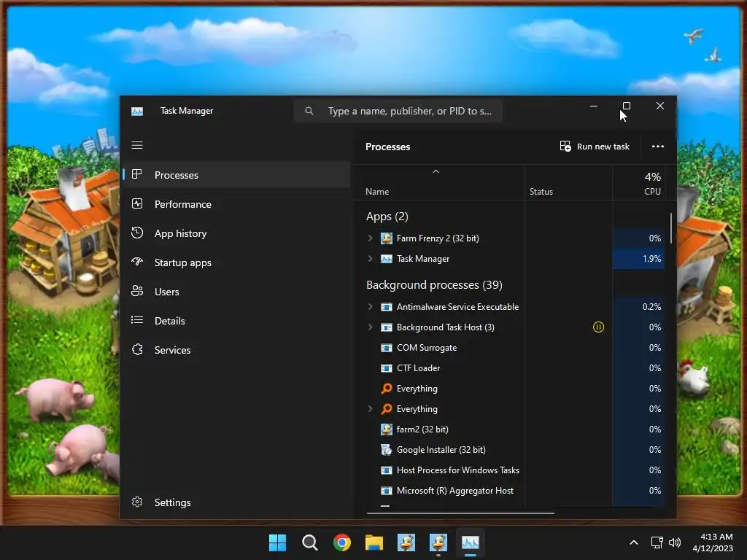Click the hamburger navigation menu icon

point(137,145)
